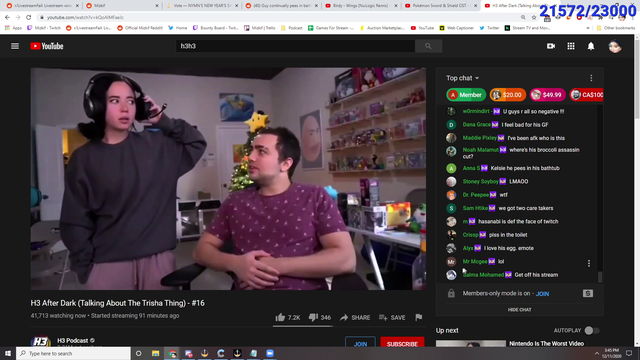The image size is (640, 360).
Task: Open Cortana circle on the taskbar
Action: (138, 353)
